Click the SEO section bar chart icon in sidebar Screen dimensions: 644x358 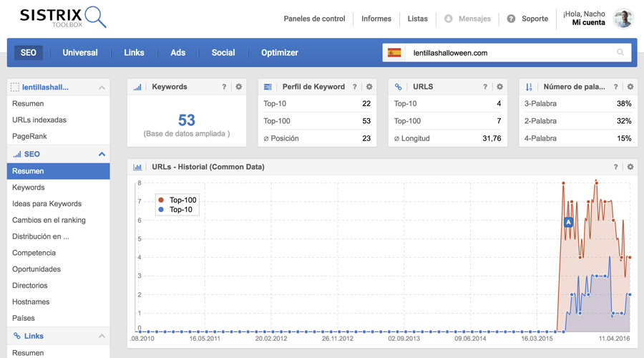tap(17, 154)
